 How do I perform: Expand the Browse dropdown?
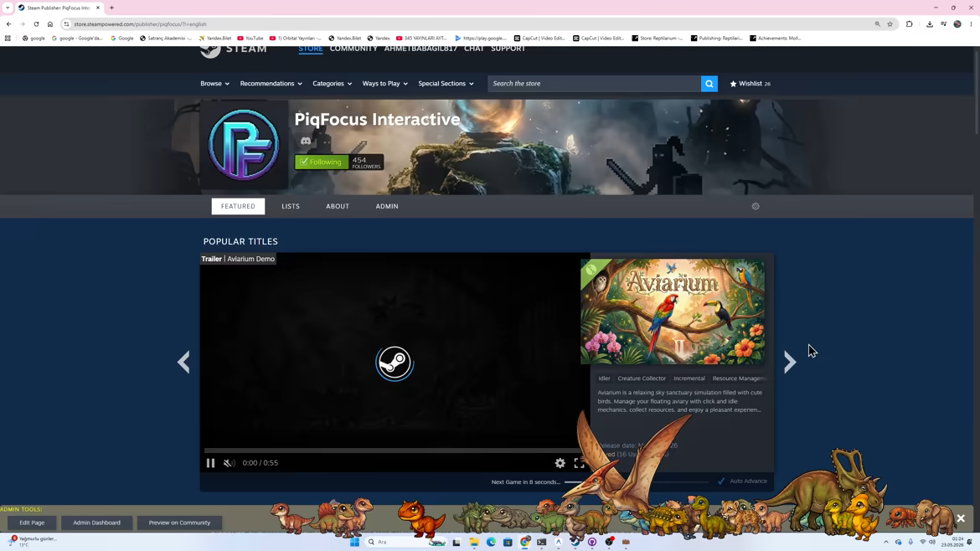(x=214, y=84)
